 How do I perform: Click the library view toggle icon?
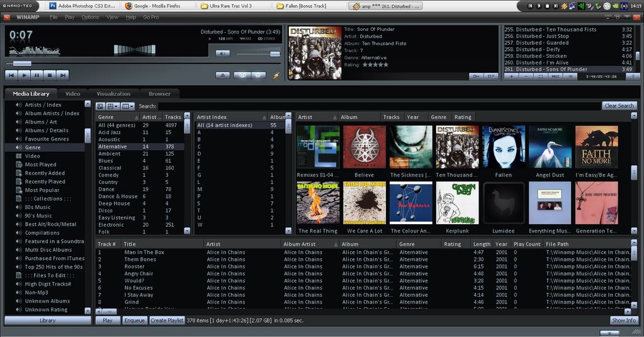[x=100, y=106]
